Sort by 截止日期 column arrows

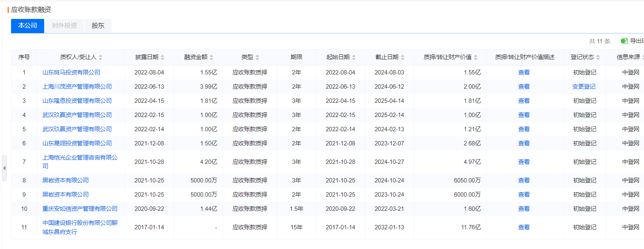pos(403,58)
